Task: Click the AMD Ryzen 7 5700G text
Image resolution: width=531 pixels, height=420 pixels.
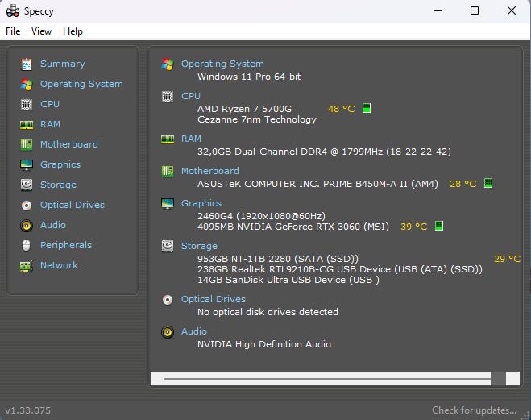Action: (244, 109)
